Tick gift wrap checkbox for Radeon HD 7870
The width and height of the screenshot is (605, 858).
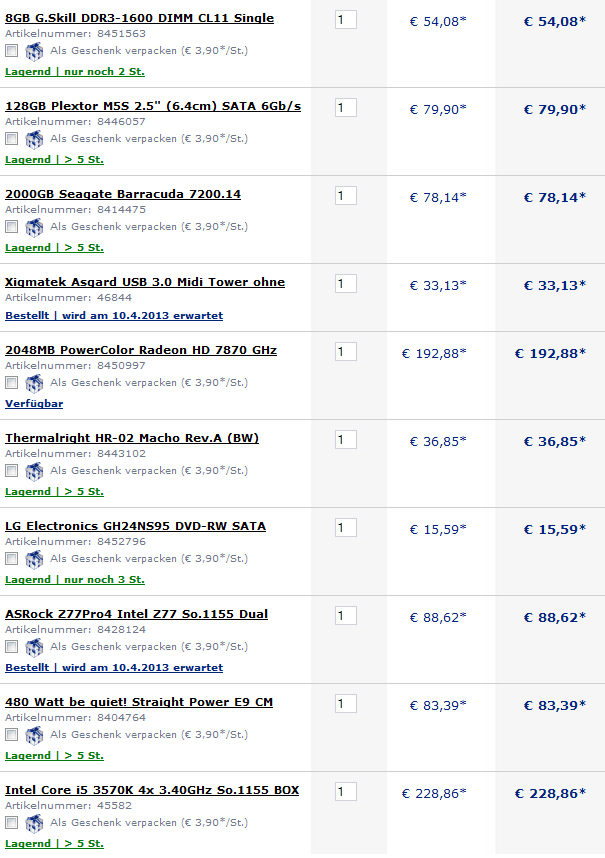pyautogui.click(x=11, y=383)
